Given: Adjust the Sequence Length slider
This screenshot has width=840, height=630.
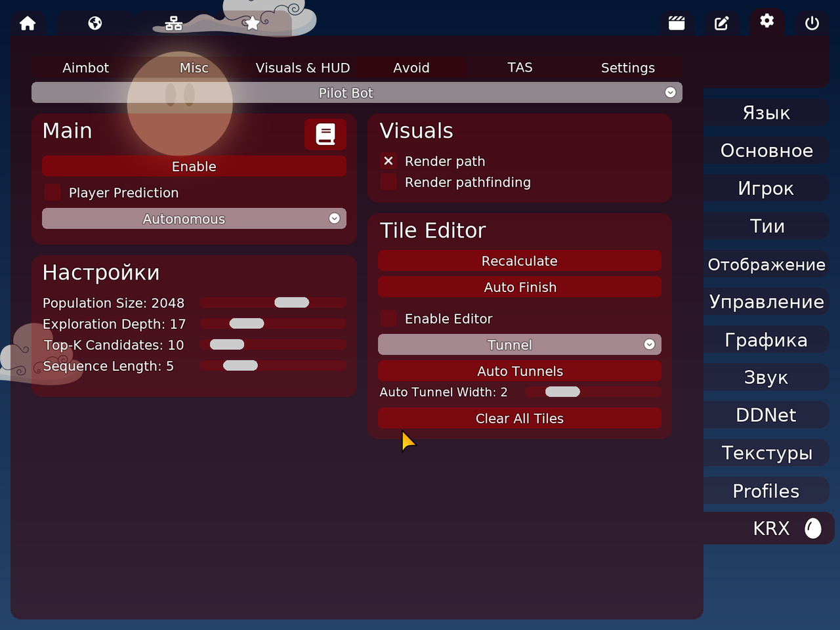Looking at the screenshot, I should 273,366.
